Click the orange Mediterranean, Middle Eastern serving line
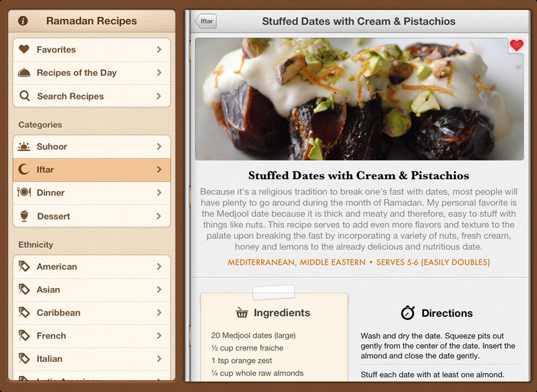 (x=358, y=262)
